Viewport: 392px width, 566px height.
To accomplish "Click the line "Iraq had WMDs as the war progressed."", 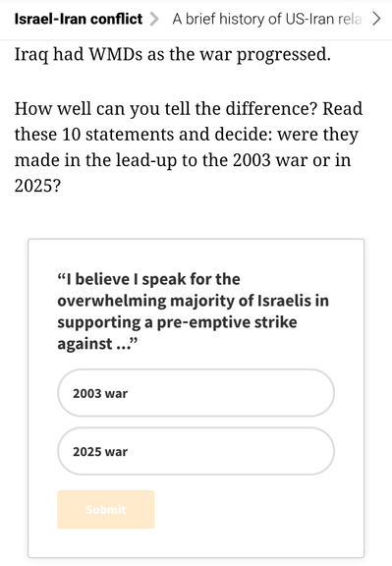I will point(173,54).
